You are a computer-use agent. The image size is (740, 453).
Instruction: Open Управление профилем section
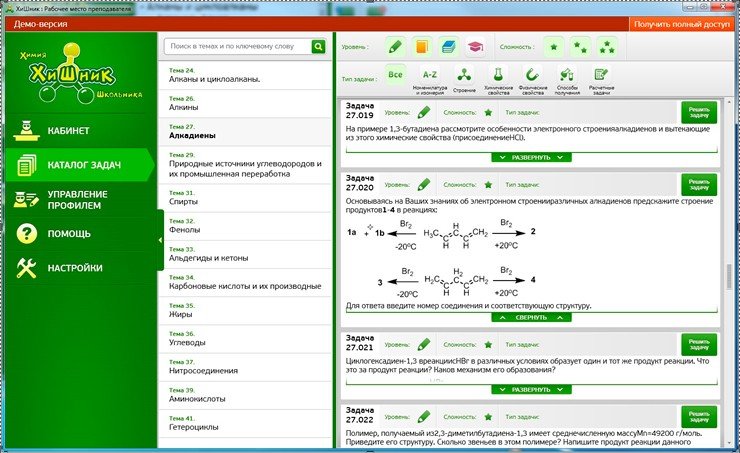pyautogui.click(x=80, y=200)
